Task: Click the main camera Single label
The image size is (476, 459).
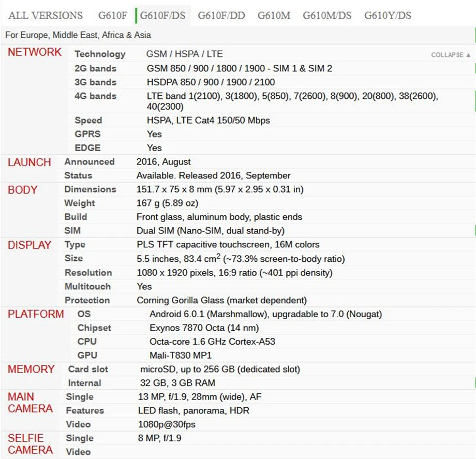Action: (x=80, y=397)
